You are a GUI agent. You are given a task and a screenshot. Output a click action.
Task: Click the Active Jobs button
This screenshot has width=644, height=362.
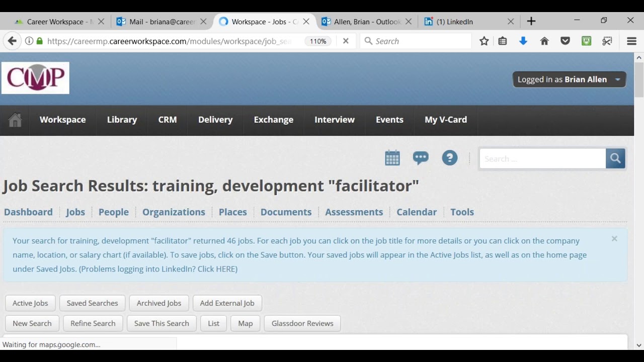(30, 303)
